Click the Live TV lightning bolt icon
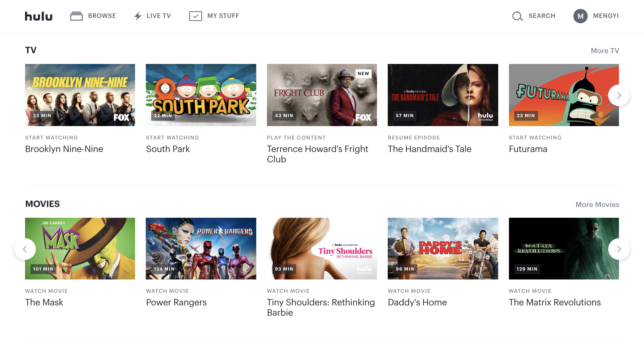Viewport: 644px width, 351px height. (x=138, y=16)
